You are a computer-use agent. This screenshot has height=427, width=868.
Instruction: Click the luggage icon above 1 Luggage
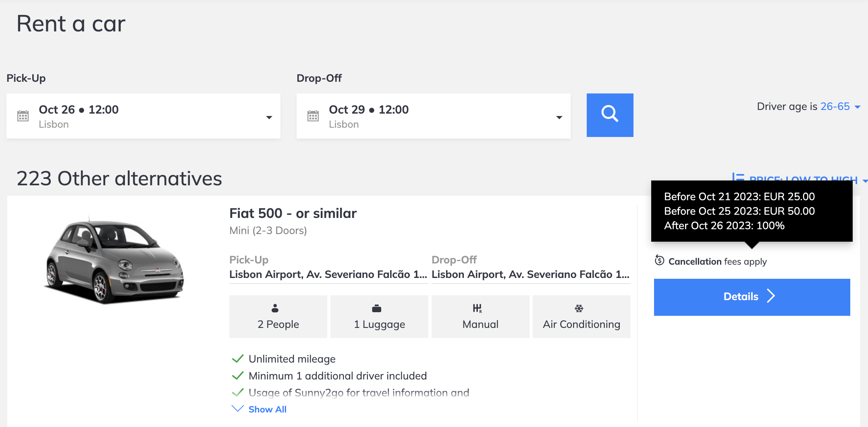tap(377, 309)
